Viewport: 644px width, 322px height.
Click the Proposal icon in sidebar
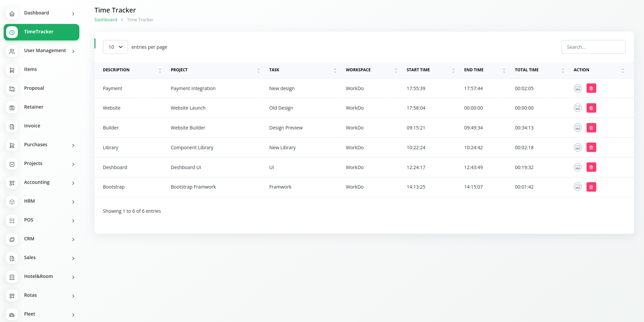click(12, 89)
